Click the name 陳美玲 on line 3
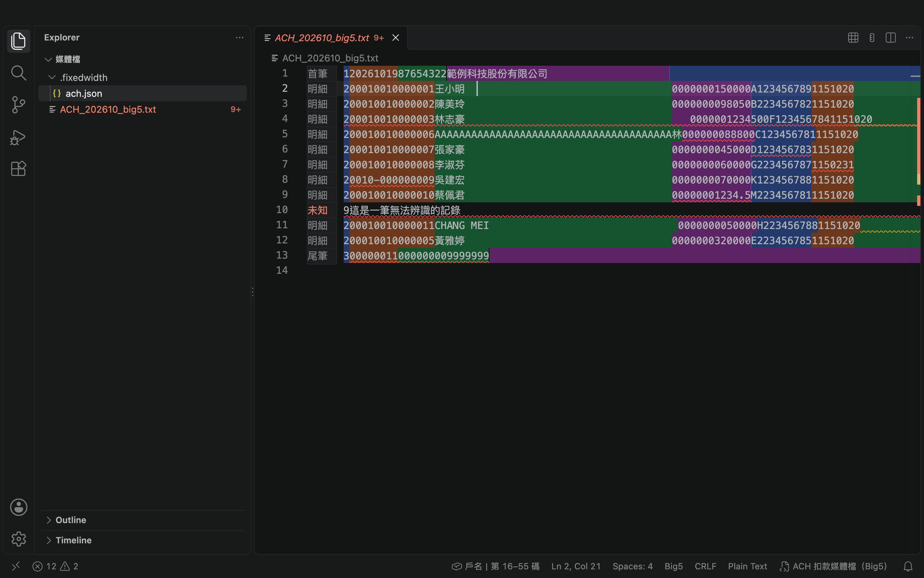This screenshot has width=924, height=578. (449, 104)
